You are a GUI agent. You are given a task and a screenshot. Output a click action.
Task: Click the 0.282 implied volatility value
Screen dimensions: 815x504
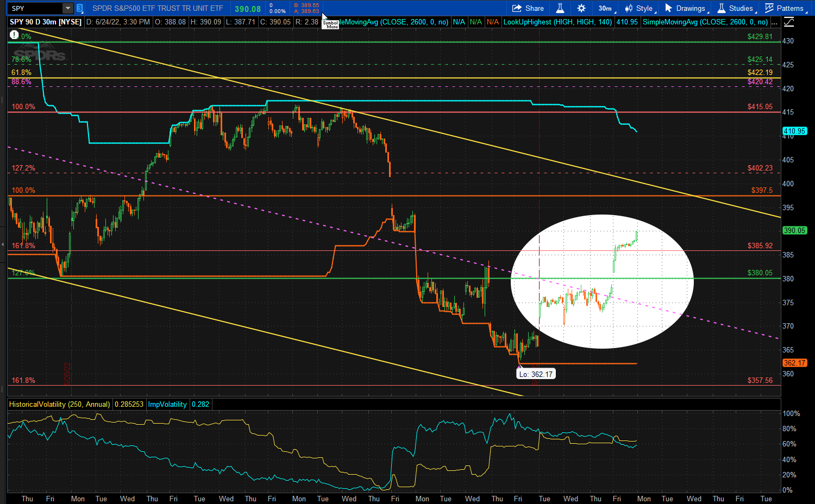point(200,404)
